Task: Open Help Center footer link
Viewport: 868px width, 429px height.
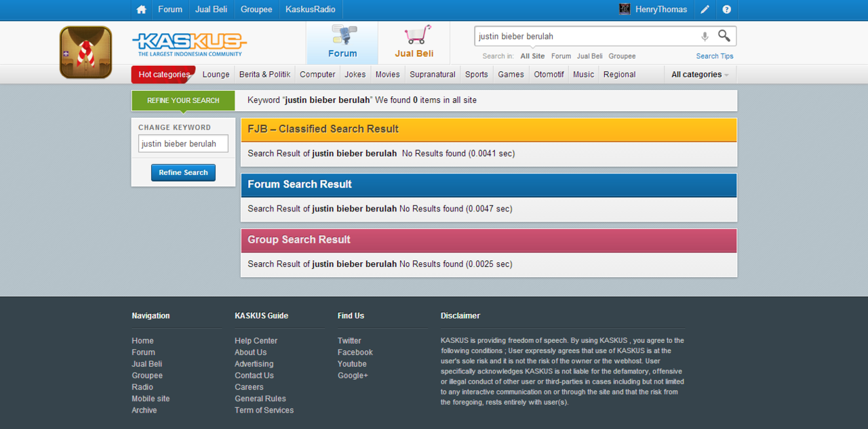Action: pos(256,341)
